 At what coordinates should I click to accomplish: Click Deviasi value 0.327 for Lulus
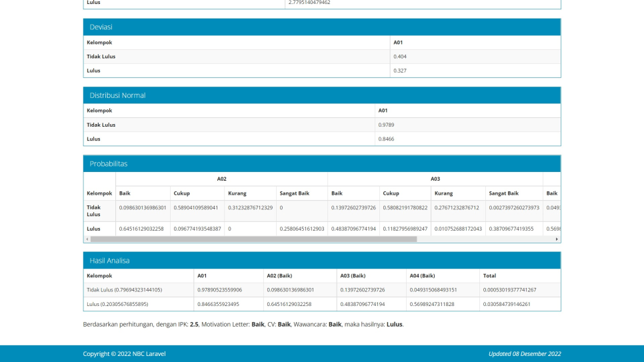point(399,71)
